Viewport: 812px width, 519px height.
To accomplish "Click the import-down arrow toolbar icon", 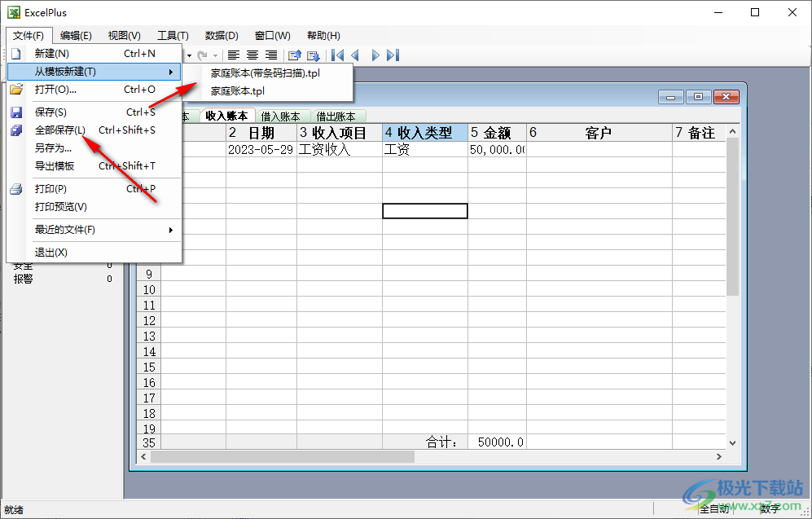I will tap(314, 55).
